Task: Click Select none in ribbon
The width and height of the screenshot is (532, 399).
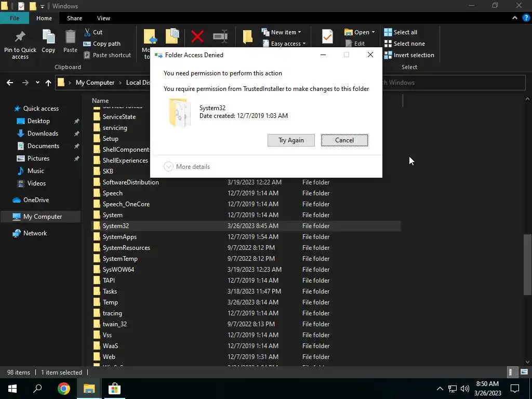Action: pyautogui.click(x=404, y=44)
